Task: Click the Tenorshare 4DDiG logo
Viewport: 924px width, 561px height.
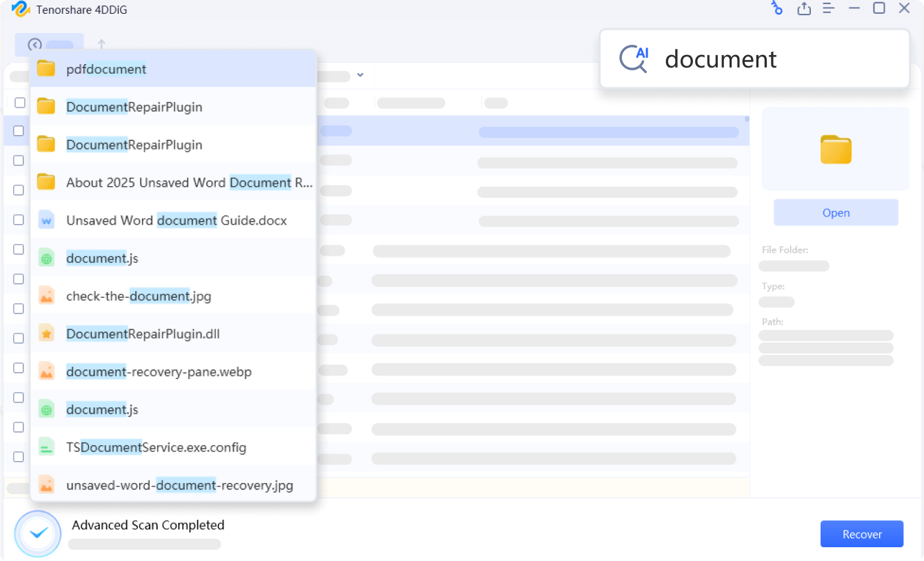Action: pyautogui.click(x=21, y=10)
